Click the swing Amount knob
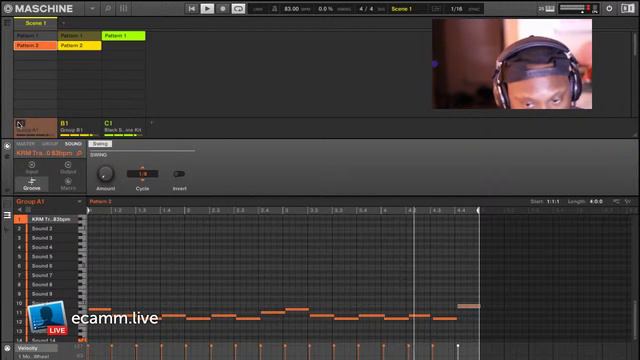This screenshot has width=640, height=360. tap(105, 174)
